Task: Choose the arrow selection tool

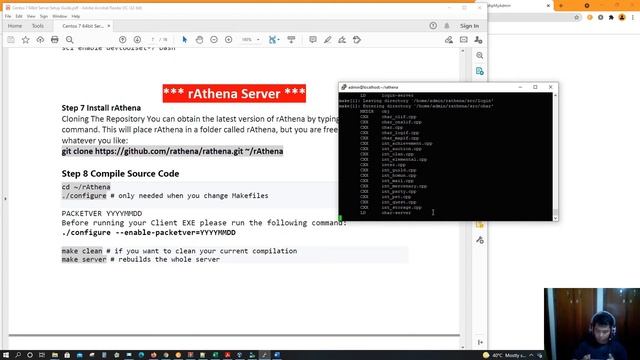Action: click(x=184, y=40)
